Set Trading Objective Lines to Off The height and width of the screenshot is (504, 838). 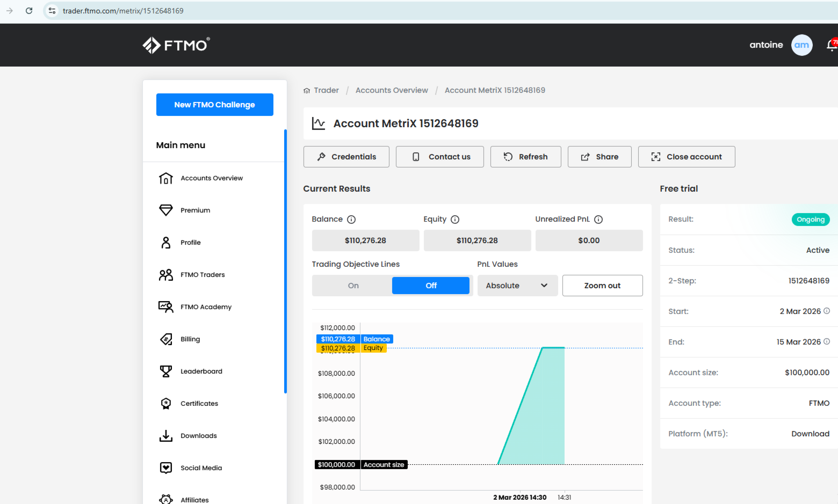click(431, 286)
